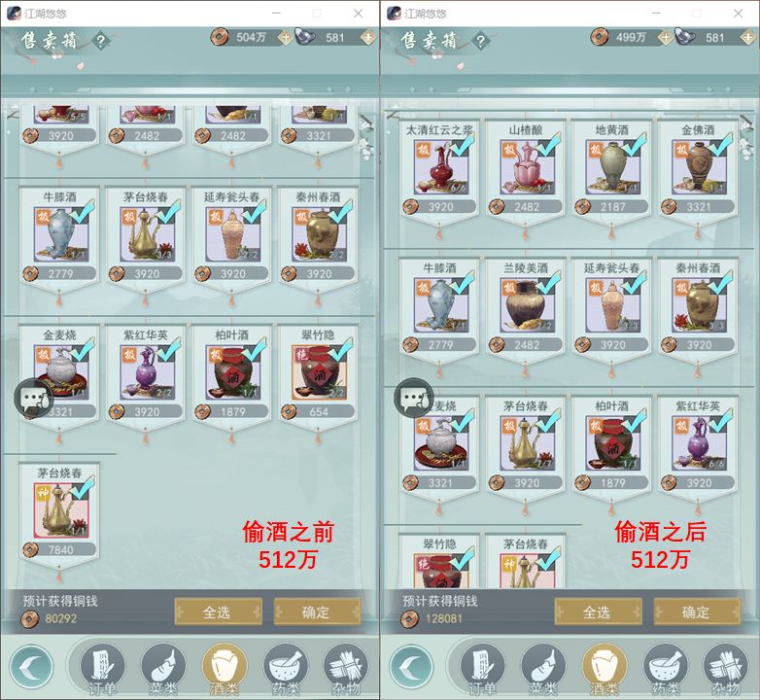Switch to 药类 tab in left window
The image size is (760, 700).
point(286,669)
